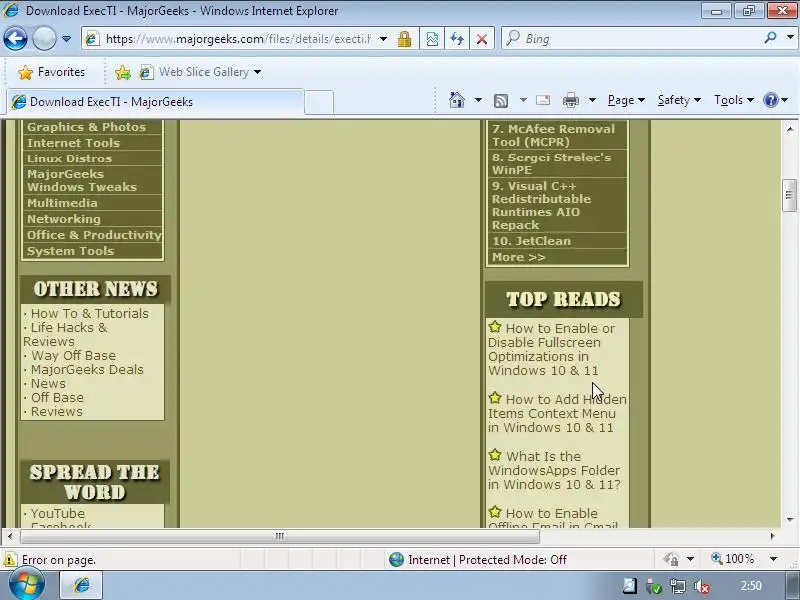Open the Way Off Base link
800x600 pixels.
(73, 356)
